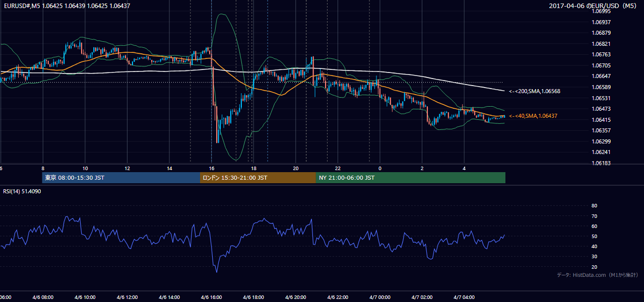Click the 4/6 10:00 time axis label
The image size is (644, 302).
pos(85,297)
